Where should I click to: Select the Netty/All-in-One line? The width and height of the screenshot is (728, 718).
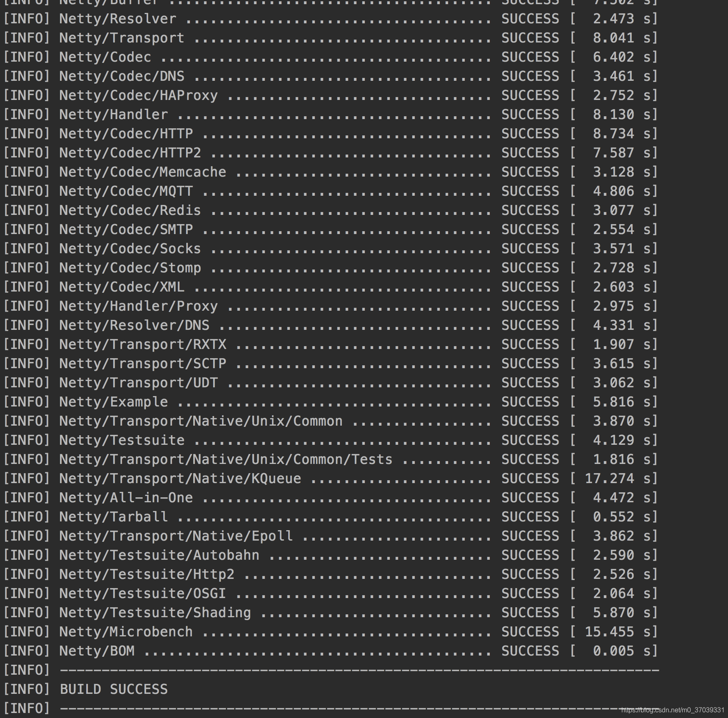[331, 498]
